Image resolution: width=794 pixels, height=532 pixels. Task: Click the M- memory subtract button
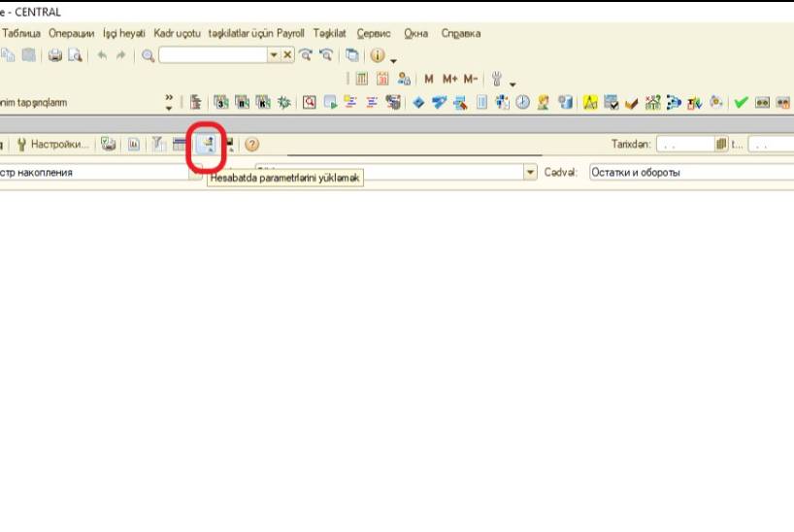470,79
